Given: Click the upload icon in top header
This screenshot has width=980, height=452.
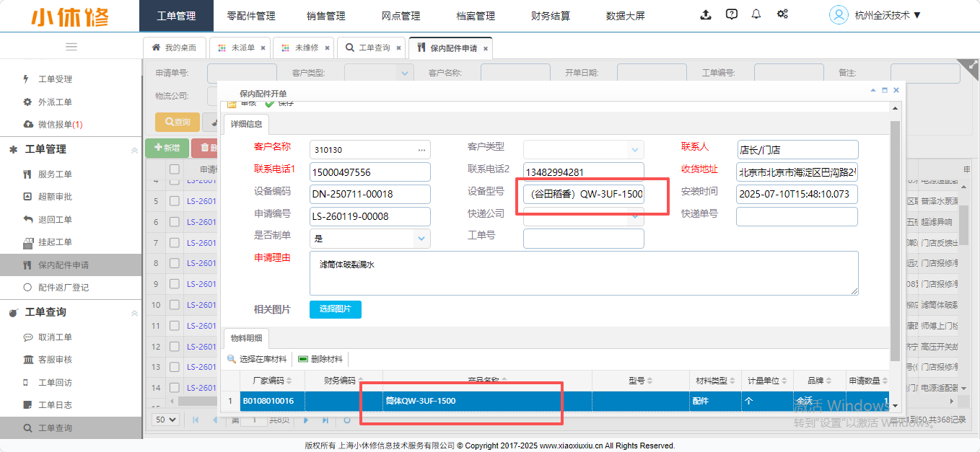Looking at the screenshot, I should point(706,14).
